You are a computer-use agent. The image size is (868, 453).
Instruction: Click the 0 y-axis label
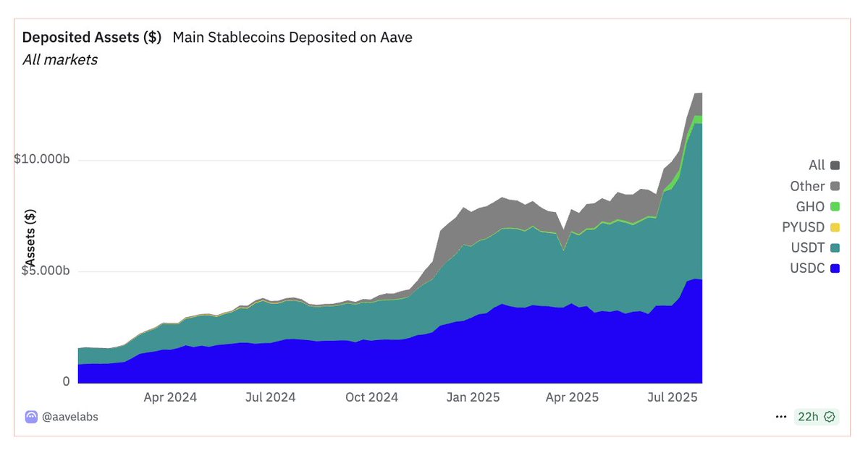tap(66, 381)
